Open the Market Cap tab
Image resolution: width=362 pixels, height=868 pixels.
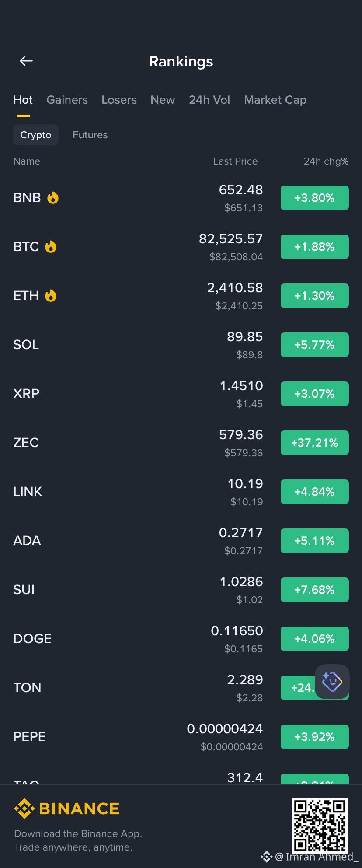tap(275, 100)
